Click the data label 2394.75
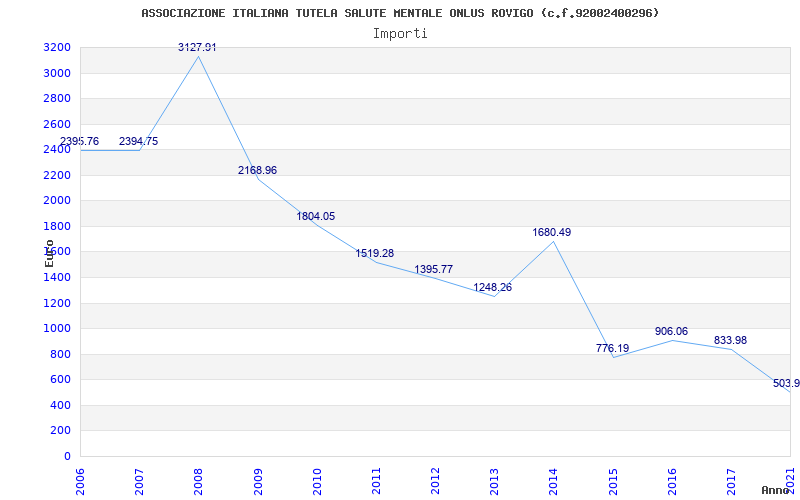The height and width of the screenshot is (500, 800). (138, 141)
